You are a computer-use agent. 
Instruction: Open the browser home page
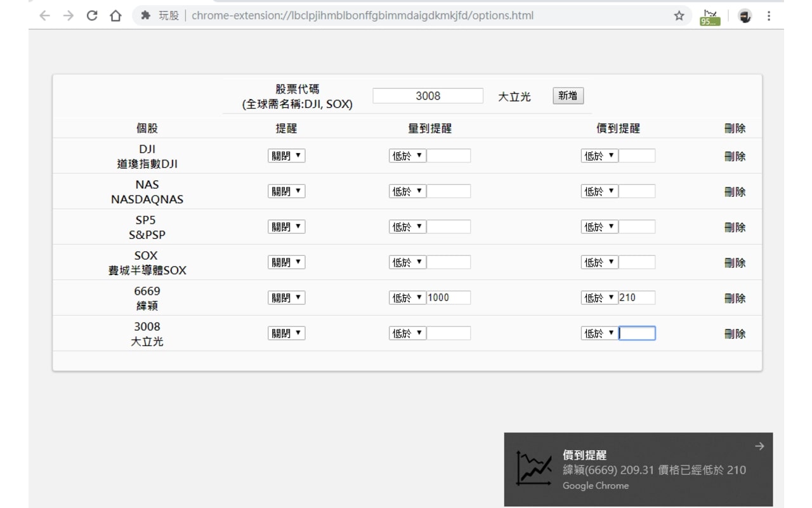coord(115,16)
